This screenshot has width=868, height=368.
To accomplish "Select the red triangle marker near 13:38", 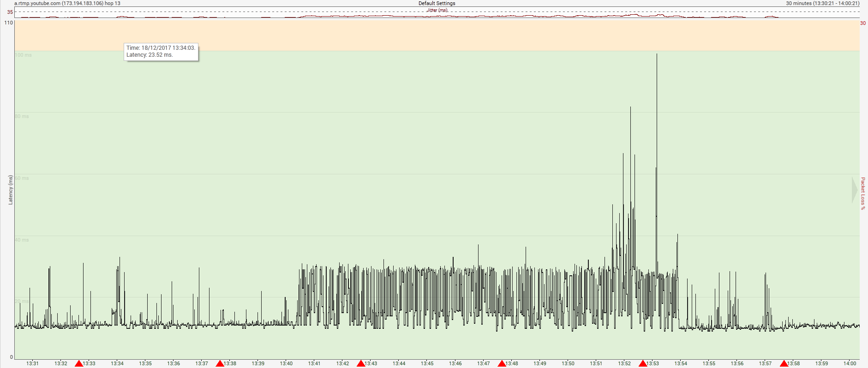I will pyautogui.click(x=220, y=364).
